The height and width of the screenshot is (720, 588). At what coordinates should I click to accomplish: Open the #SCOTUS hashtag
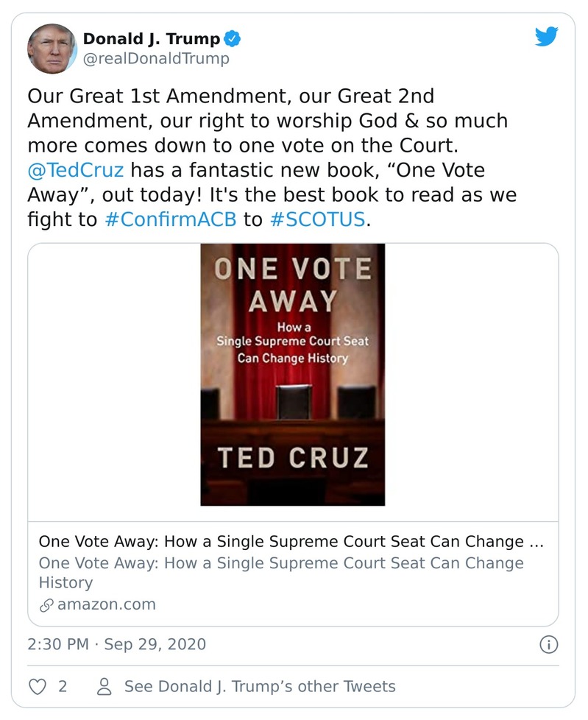coord(316,220)
